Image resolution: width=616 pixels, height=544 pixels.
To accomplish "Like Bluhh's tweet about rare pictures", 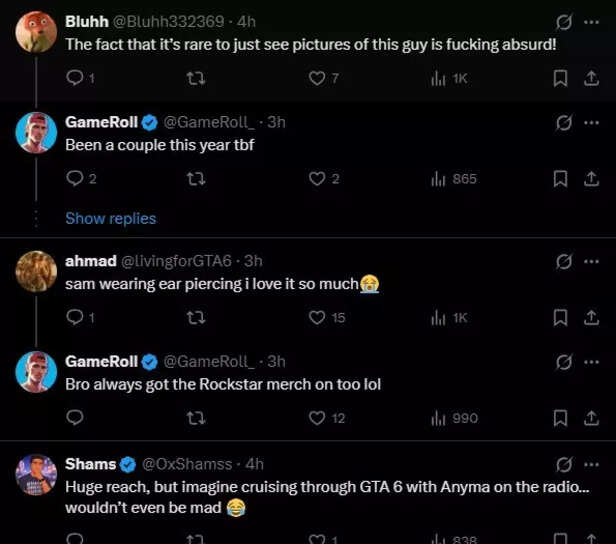I will tap(317, 78).
